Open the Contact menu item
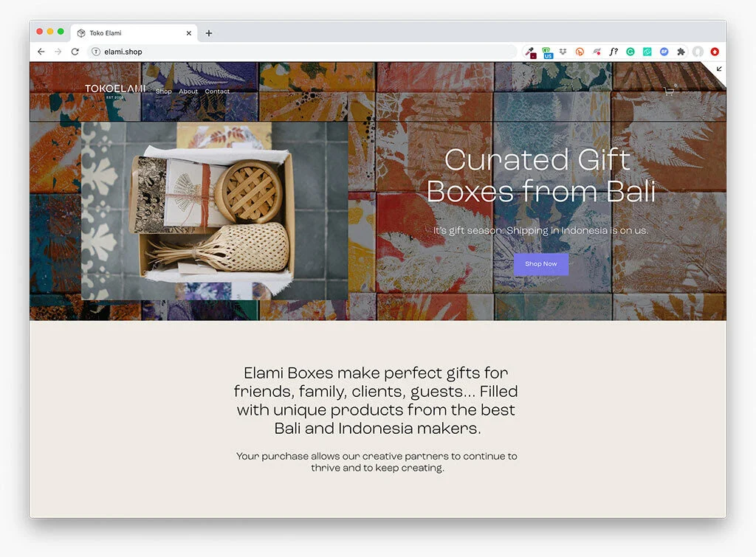Viewport: 756px width, 557px height. (217, 91)
